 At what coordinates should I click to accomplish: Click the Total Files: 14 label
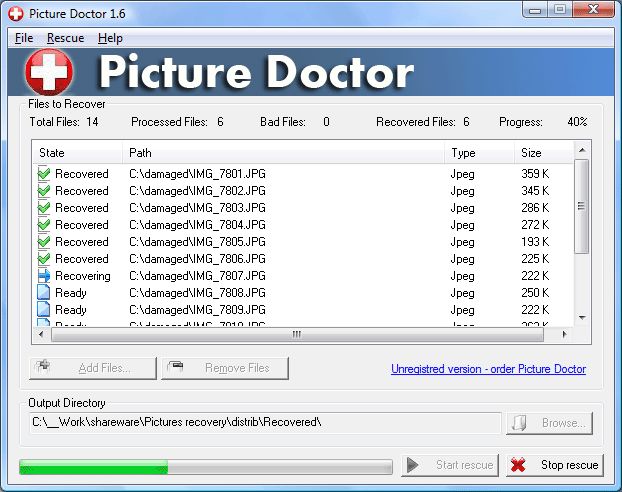[x=64, y=122]
